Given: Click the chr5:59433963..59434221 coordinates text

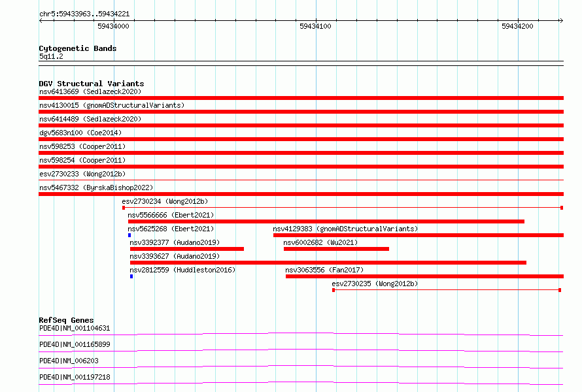Looking at the screenshot, I should click(x=84, y=14).
